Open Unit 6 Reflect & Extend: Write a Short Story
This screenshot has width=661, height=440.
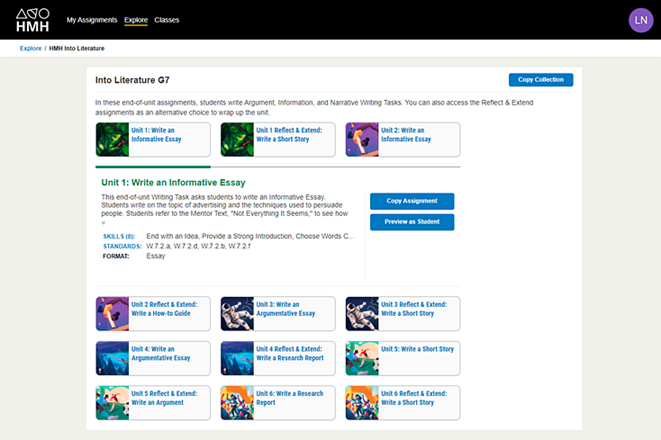tap(403, 403)
